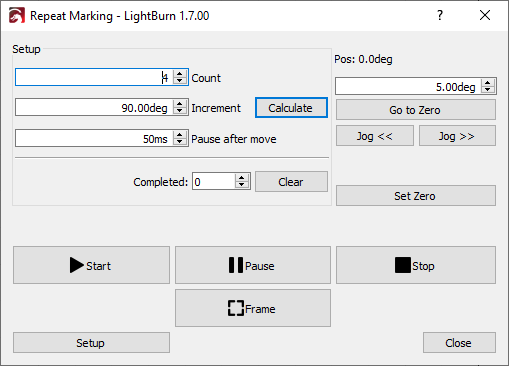Increase Completed count with up arrow
The image size is (509, 366).
pos(242,178)
